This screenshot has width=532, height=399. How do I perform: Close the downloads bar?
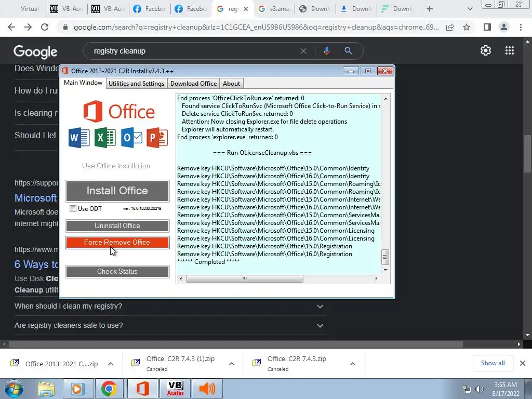523,363
